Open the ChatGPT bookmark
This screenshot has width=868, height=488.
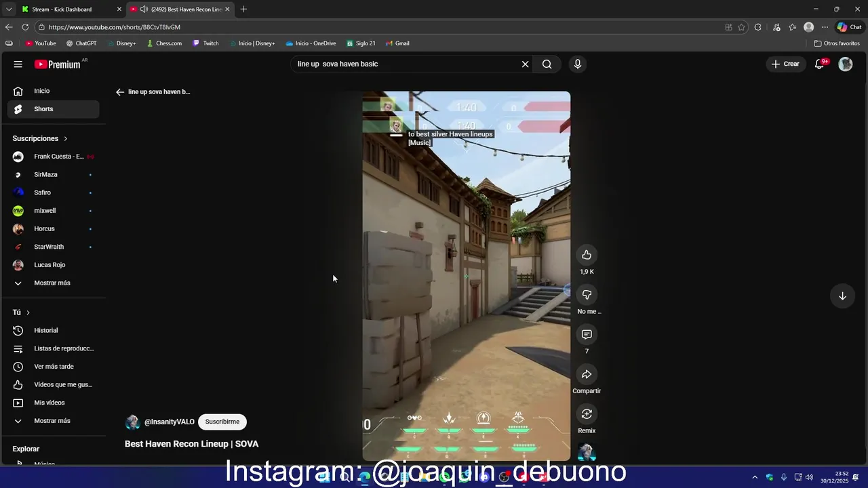(81, 43)
